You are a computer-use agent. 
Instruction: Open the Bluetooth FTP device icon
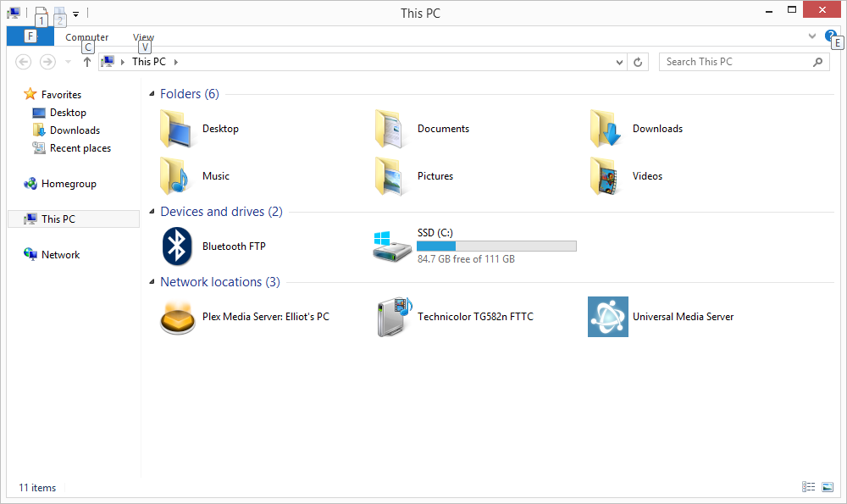pos(176,246)
